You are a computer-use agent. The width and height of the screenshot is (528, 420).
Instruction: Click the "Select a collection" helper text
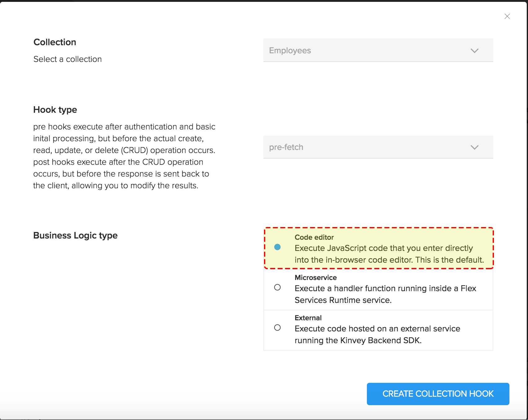(x=68, y=59)
